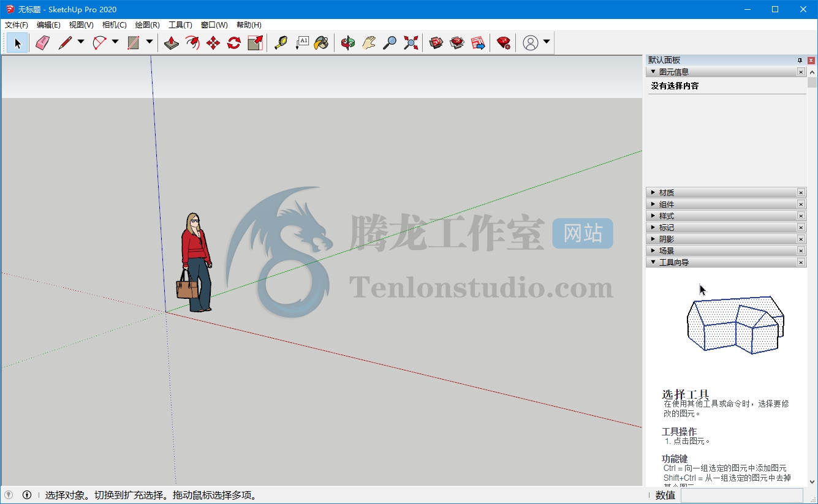
Task: Open the account dropdown arrow
Action: click(x=547, y=42)
